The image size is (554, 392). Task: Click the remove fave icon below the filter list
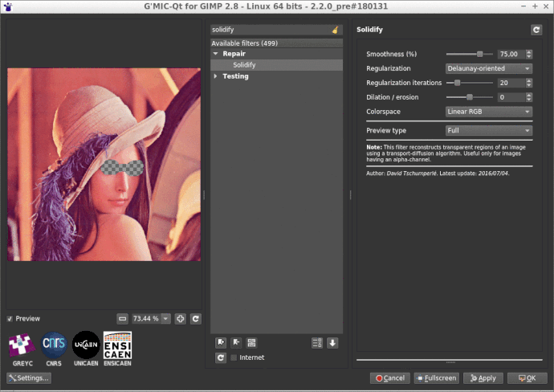point(236,343)
